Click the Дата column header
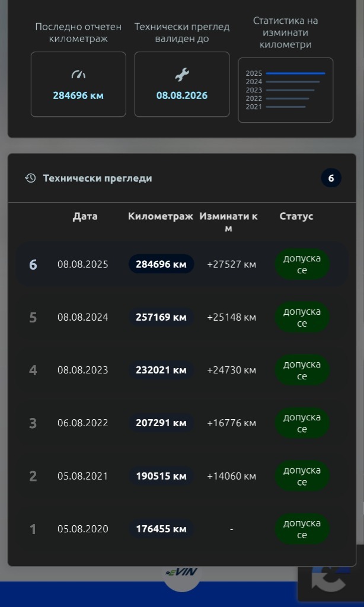The image size is (364, 607). pyautogui.click(x=85, y=216)
